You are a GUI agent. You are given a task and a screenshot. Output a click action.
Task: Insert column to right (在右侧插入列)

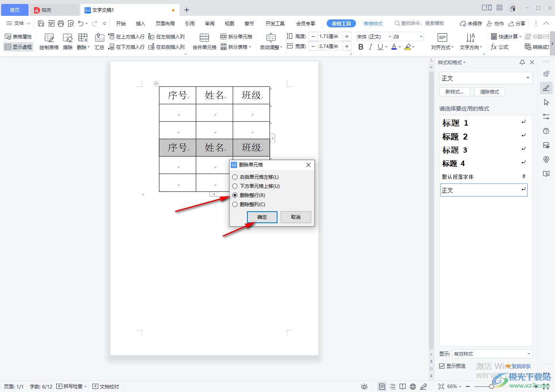pyautogui.click(x=166, y=47)
